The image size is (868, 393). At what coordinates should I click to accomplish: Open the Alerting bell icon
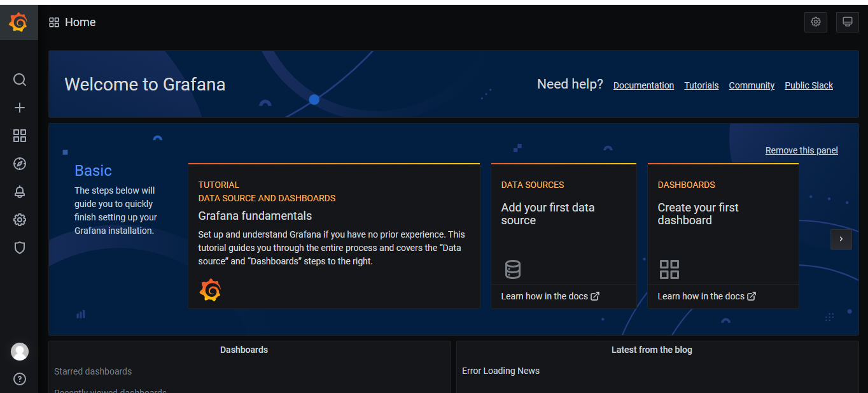tap(20, 192)
